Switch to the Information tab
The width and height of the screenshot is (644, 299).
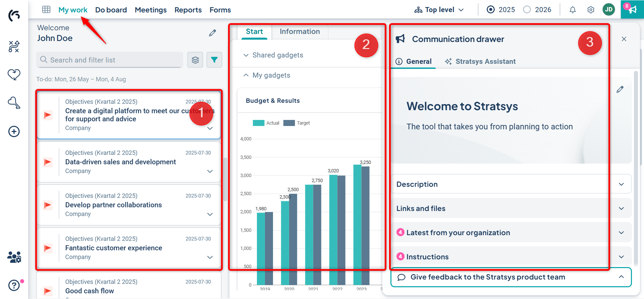pyautogui.click(x=300, y=32)
